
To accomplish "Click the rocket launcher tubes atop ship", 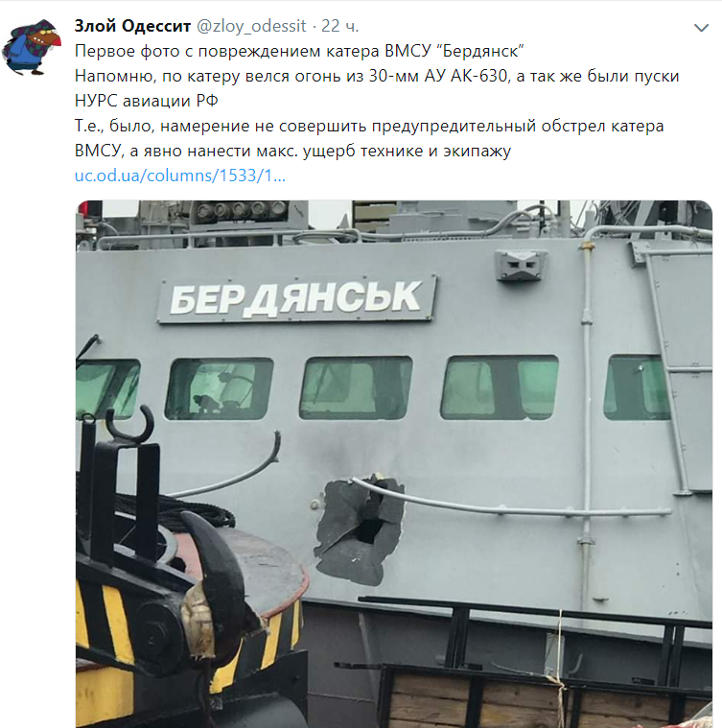I will [x=242, y=211].
